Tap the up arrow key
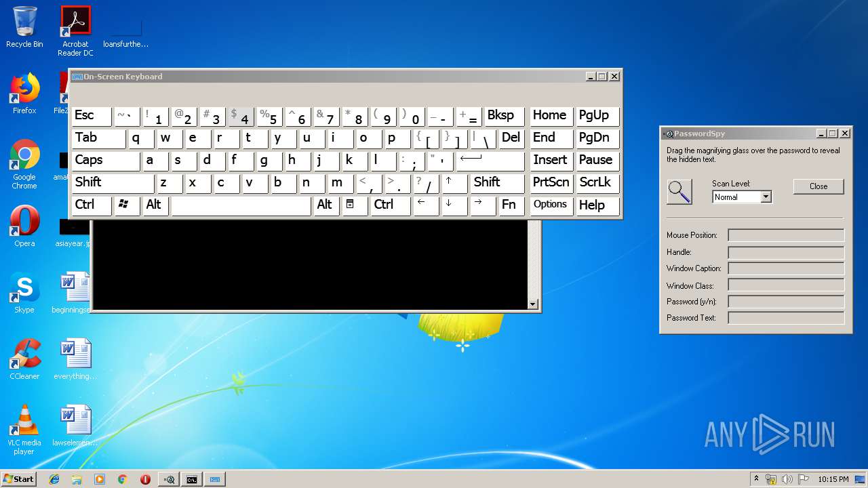The height and width of the screenshot is (488, 868). [x=454, y=183]
